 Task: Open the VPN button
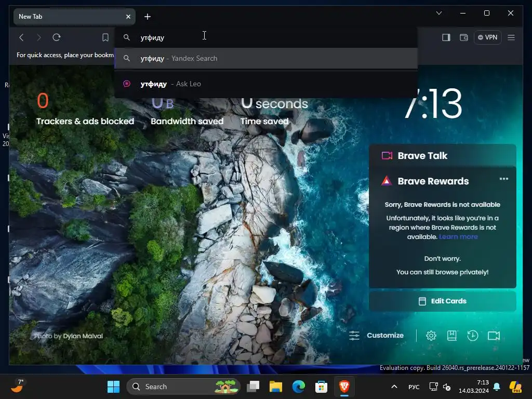pyautogui.click(x=487, y=37)
